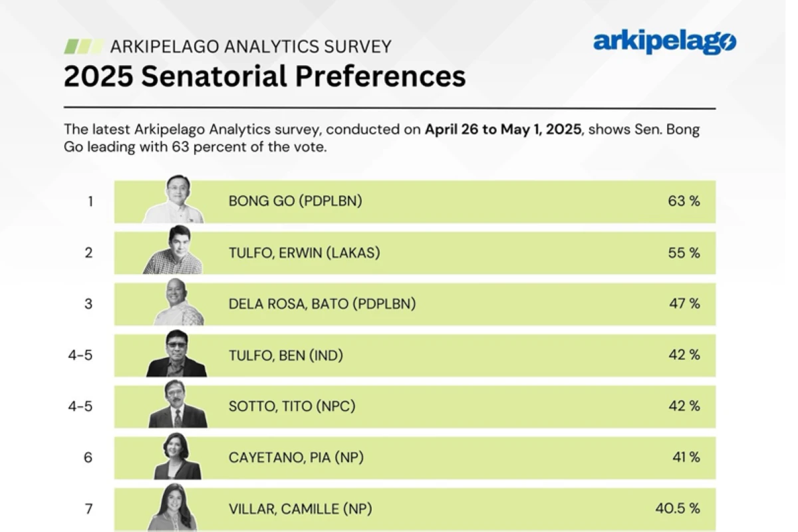Viewport: 798px width, 532px height.
Task: Click the rank number 6
Action: (x=89, y=458)
